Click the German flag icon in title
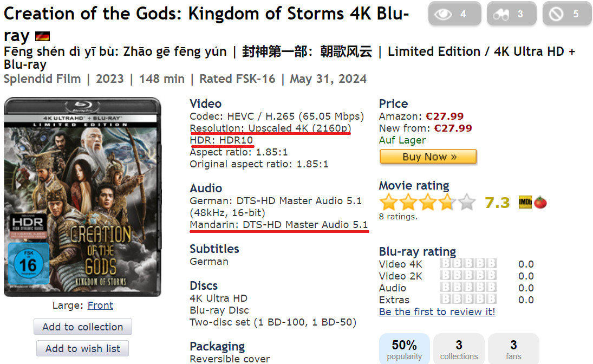The height and width of the screenshot is (364, 593). (x=42, y=36)
